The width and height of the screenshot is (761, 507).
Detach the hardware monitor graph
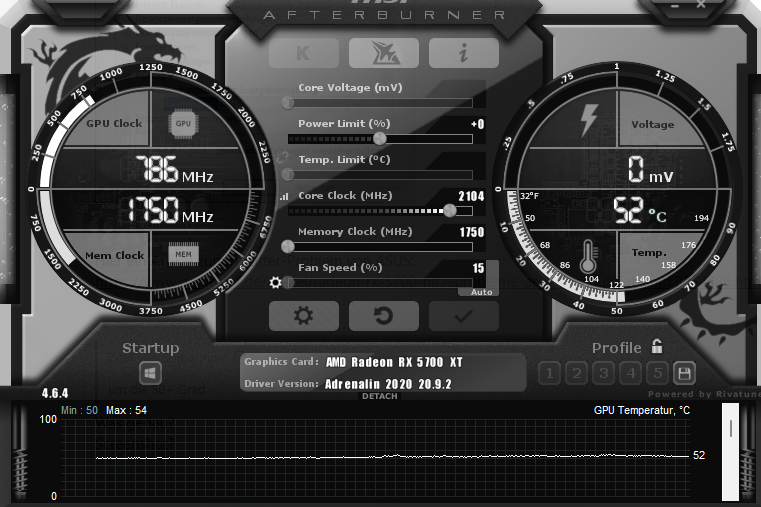(x=380, y=396)
